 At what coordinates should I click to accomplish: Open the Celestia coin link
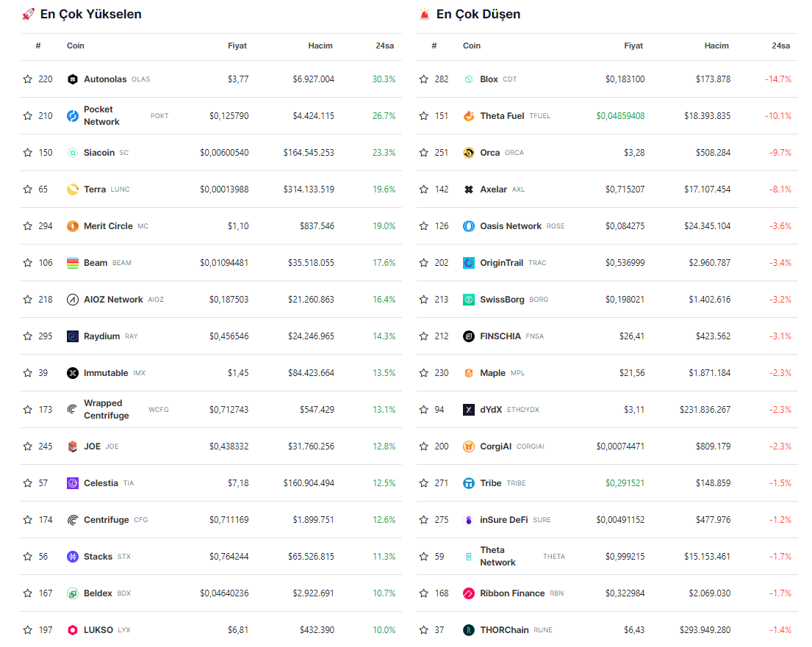click(x=101, y=483)
